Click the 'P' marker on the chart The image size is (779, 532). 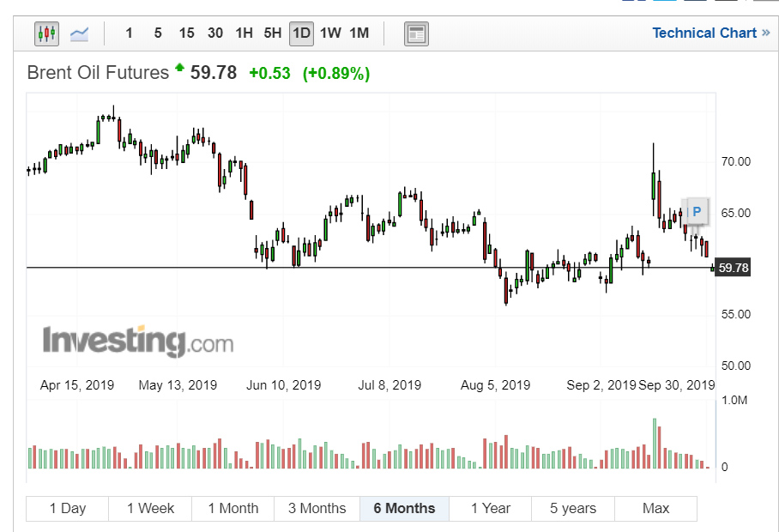[697, 211]
